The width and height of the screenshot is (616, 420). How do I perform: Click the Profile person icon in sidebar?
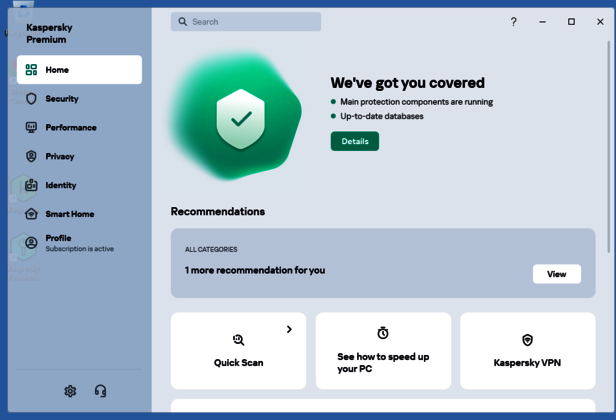tap(31, 243)
